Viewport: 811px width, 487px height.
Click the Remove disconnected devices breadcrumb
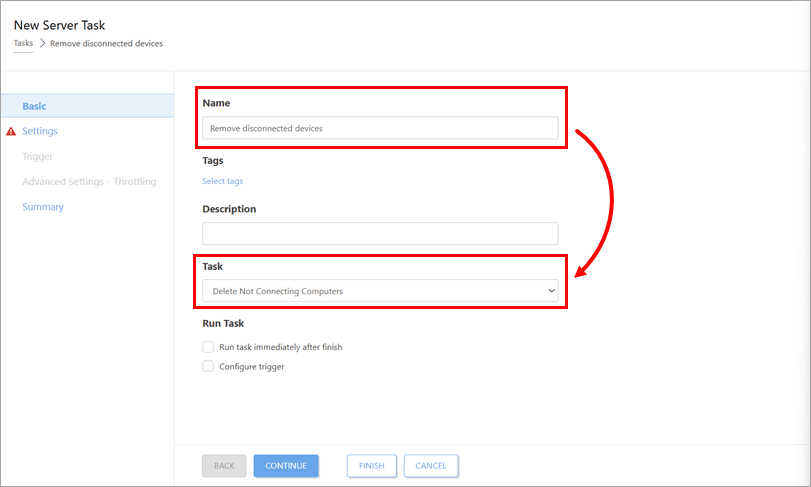coord(107,43)
